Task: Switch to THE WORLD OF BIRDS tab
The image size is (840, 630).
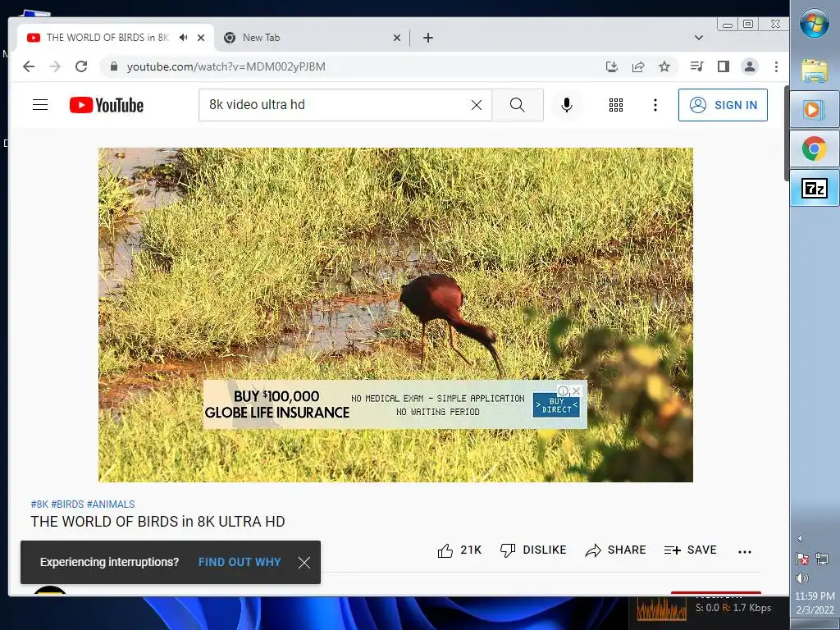Action: click(107, 38)
